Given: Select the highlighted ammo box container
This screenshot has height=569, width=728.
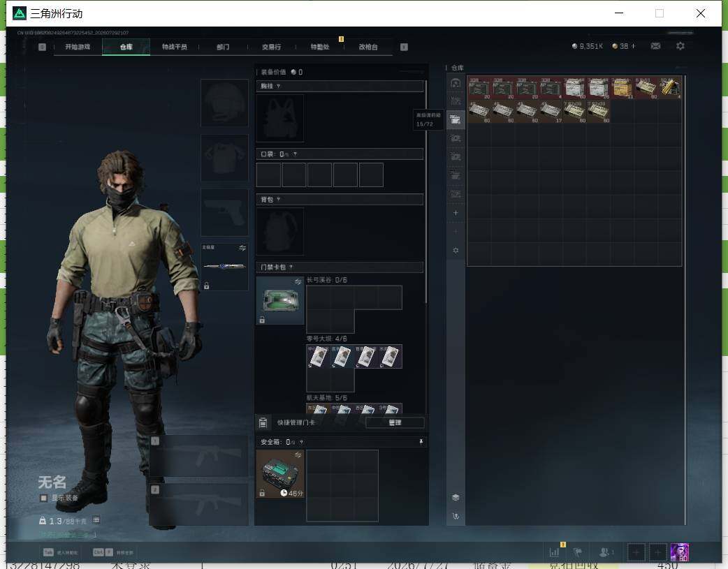Looking at the screenshot, I should point(456,120).
